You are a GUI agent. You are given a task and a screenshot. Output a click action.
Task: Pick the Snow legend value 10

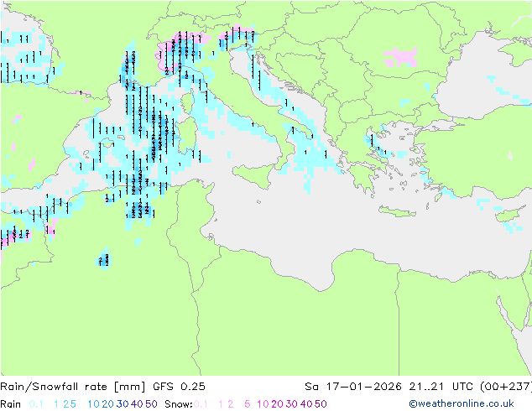click(x=263, y=404)
